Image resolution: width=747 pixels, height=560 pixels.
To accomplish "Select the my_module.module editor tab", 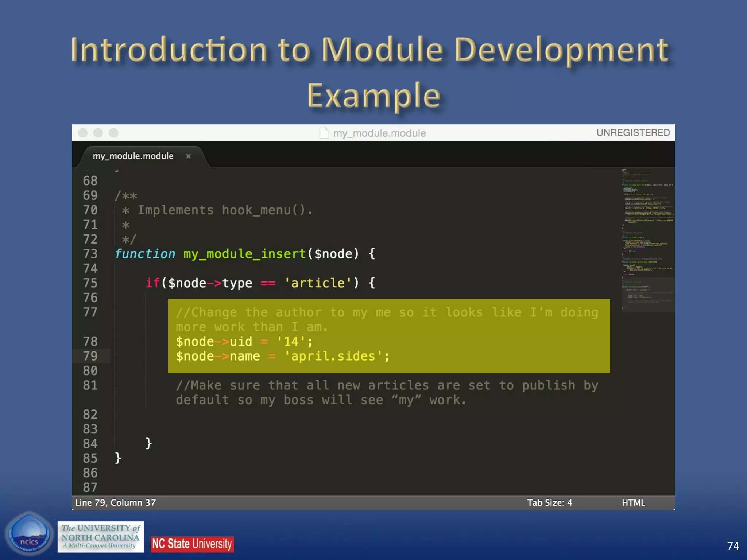I will pos(133,156).
